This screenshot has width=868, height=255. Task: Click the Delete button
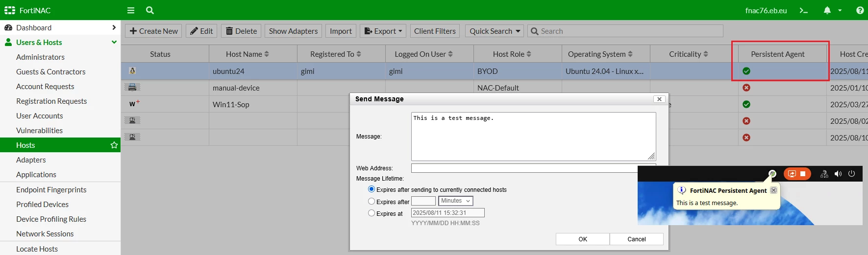(x=241, y=31)
